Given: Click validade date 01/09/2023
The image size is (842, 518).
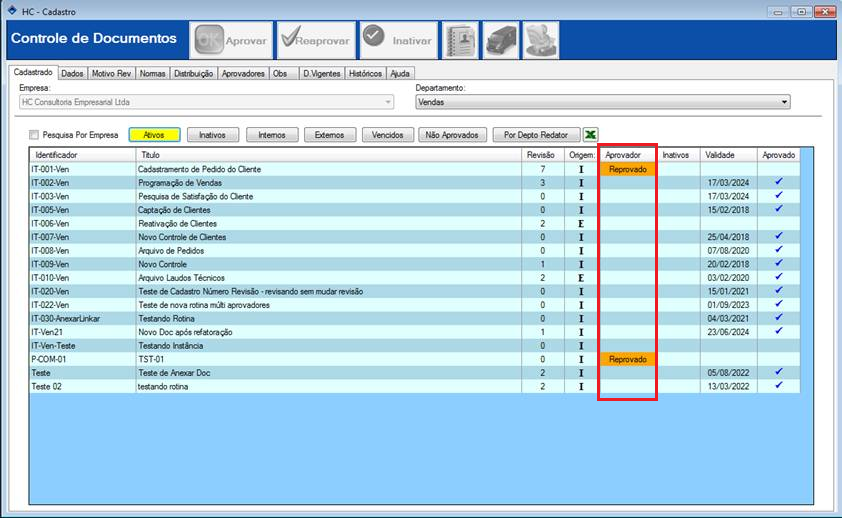Looking at the screenshot, I should (728, 305).
